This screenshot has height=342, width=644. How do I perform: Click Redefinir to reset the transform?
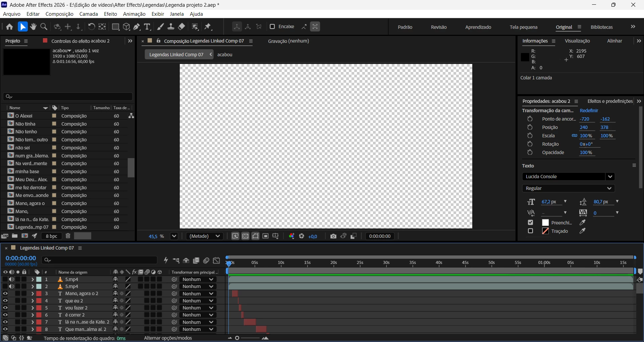coord(589,111)
